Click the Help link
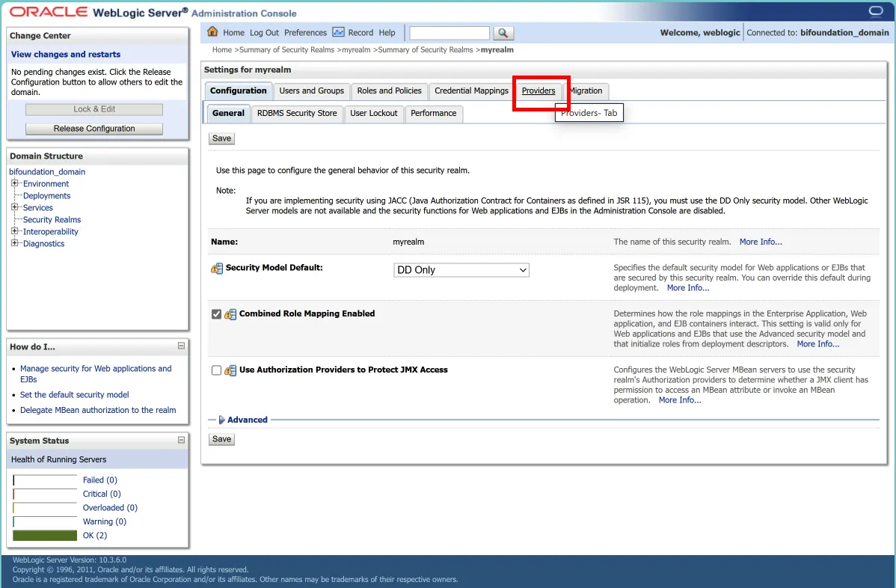 pos(387,33)
